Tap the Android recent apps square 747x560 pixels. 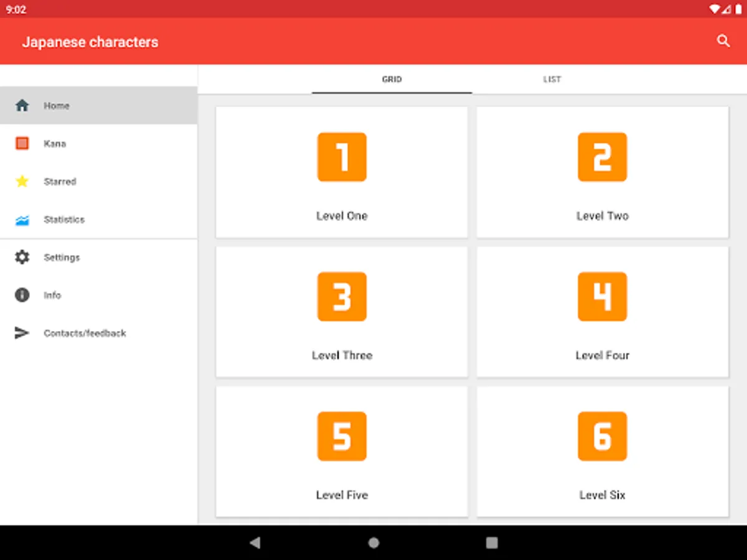pos(492,543)
